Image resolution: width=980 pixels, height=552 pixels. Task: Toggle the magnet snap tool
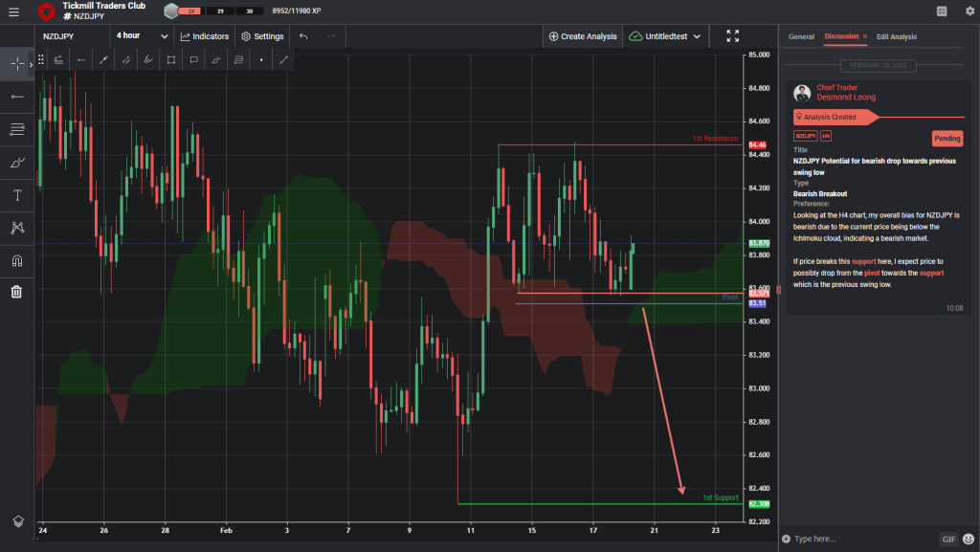pyautogui.click(x=16, y=262)
